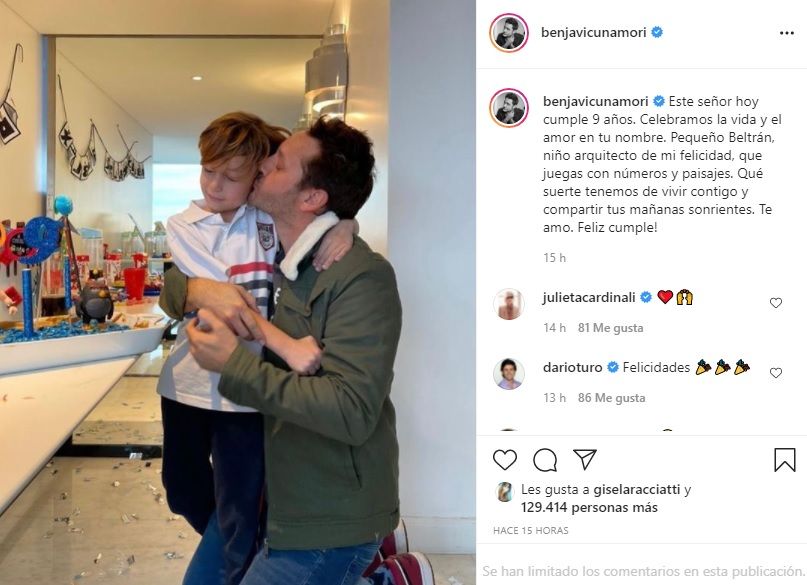Open the julietacardinali username link

click(589, 297)
